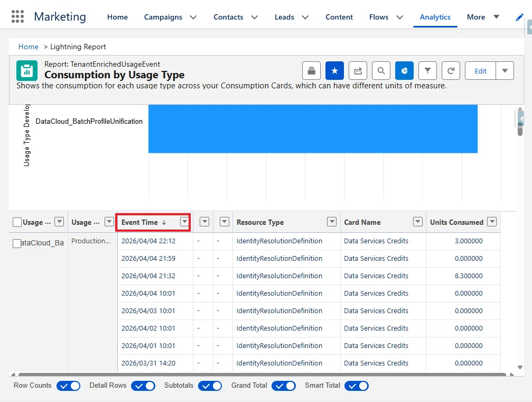The width and height of the screenshot is (532, 402).
Task: Click the 3.000000 units value
Action: coord(469,241)
